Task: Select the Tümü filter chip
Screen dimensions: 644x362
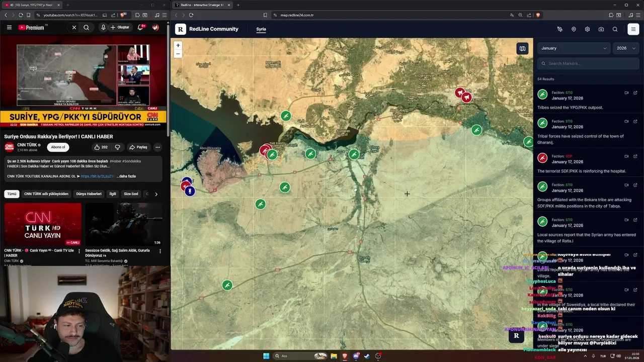Action: pos(12,194)
